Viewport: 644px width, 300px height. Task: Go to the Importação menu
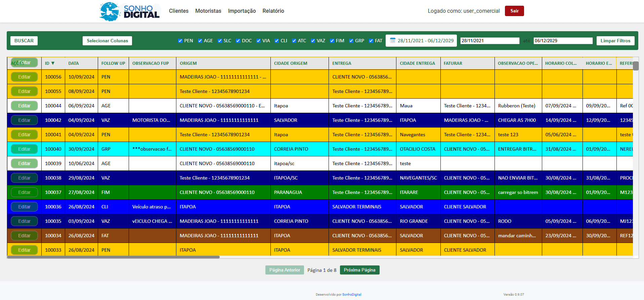coord(242,11)
